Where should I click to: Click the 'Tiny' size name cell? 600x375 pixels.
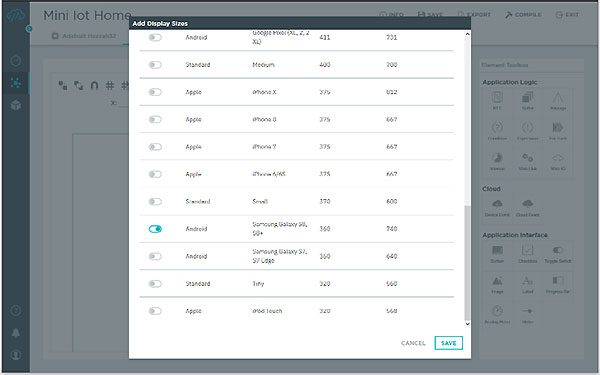[258, 284]
